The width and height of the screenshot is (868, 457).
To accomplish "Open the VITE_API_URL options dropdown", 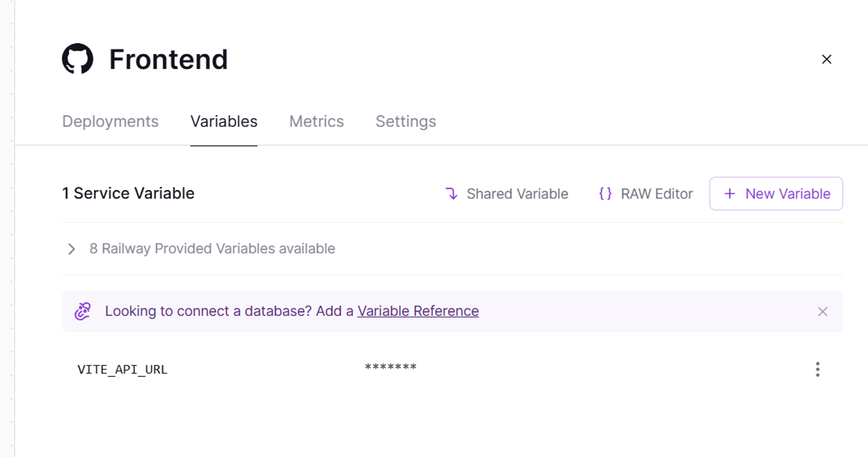I will tap(818, 369).
